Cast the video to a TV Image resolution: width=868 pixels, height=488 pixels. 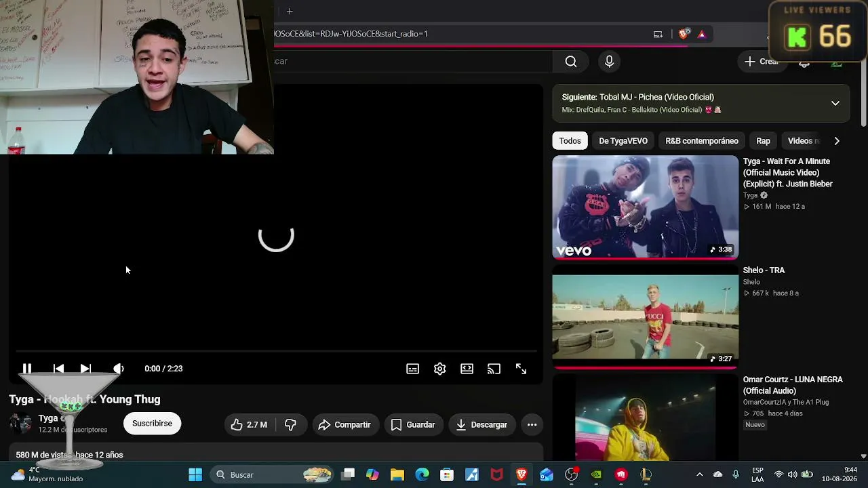[494, 369]
